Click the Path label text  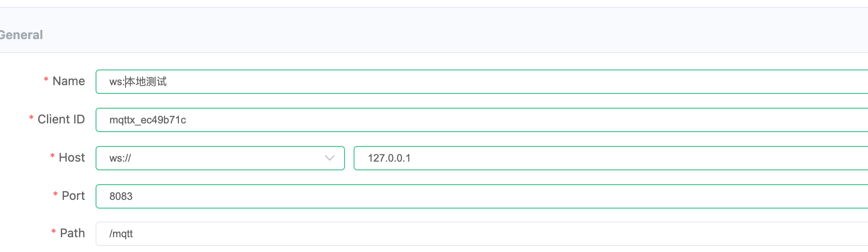coord(73,233)
